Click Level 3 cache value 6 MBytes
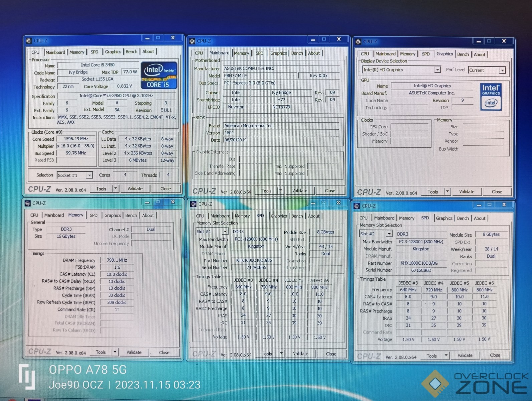This screenshot has height=401, width=532. click(138, 160)
